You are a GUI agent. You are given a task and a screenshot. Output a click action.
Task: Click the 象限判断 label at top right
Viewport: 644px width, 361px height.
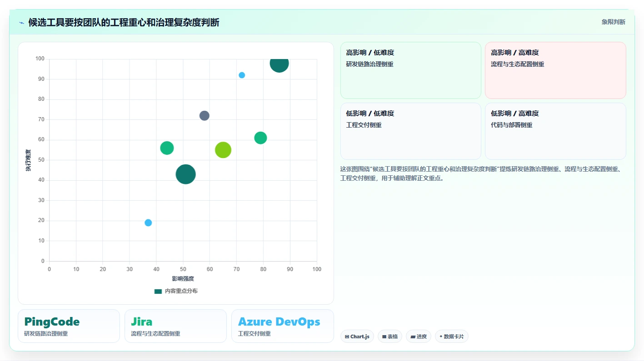613,22
